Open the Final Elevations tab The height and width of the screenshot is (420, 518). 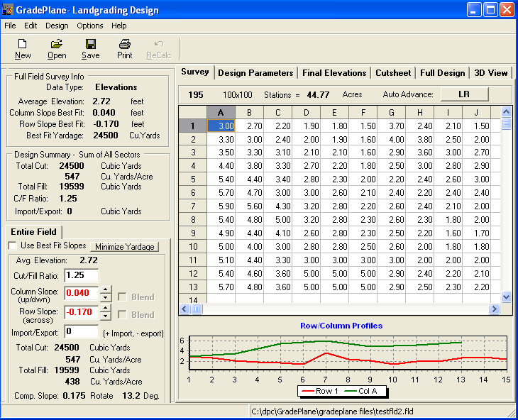coord(334,72)
